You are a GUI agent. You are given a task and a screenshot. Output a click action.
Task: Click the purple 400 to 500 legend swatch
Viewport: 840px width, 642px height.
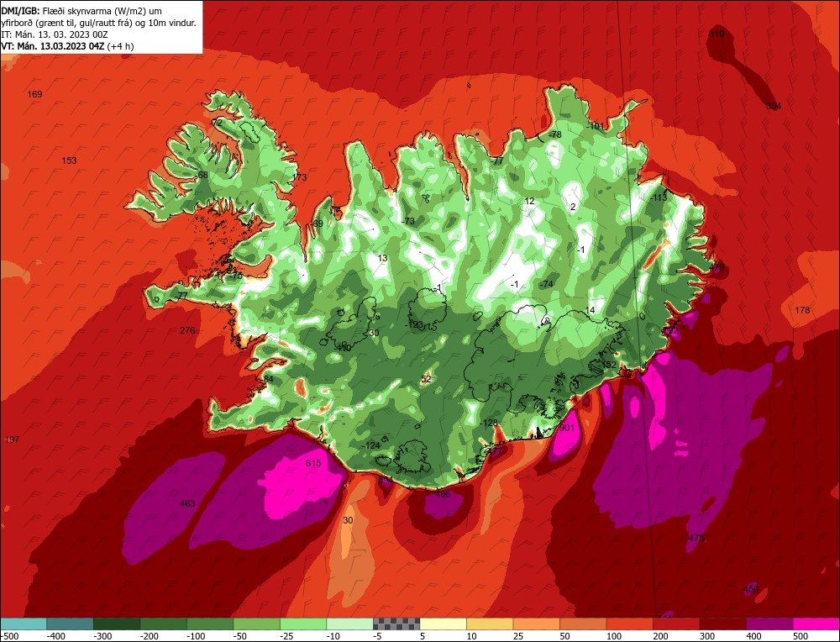[x=769, y=624]
